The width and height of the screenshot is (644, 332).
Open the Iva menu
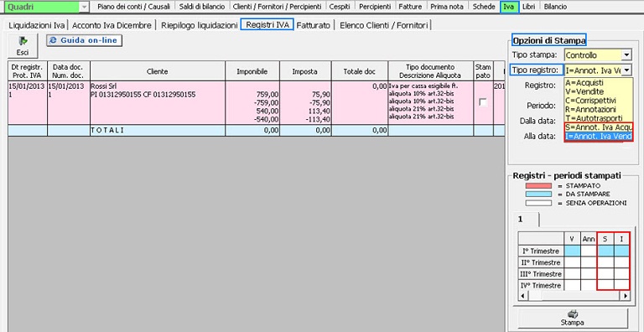[509, 7]
